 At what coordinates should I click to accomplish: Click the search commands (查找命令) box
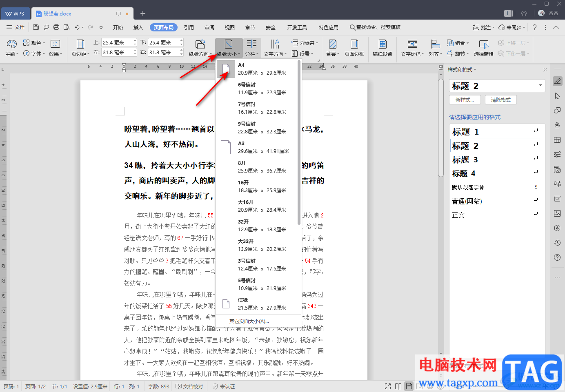[x=375, y=27]
